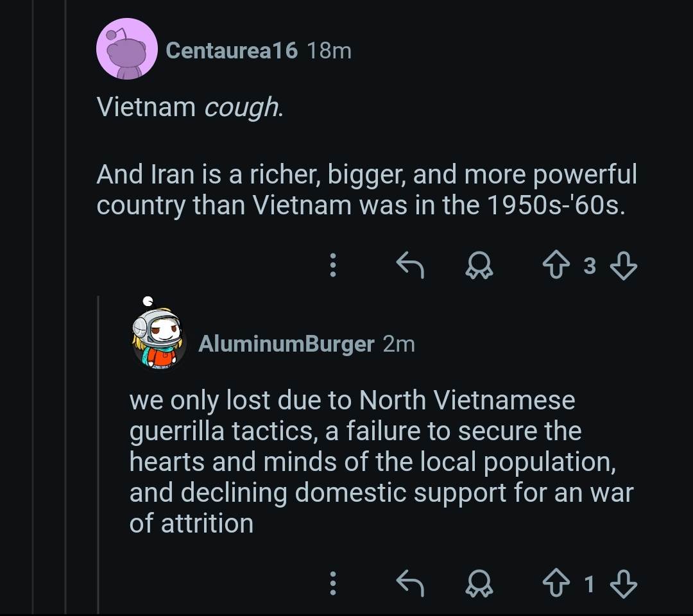
Task: Give award to Centaurea16's comment
Action: point(479,265)
